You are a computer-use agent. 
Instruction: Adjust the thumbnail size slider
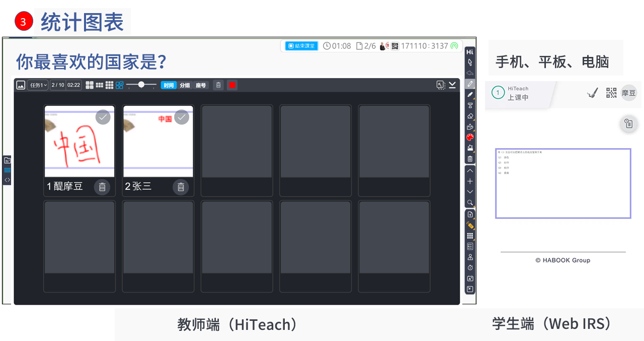(x=141, y=85)
